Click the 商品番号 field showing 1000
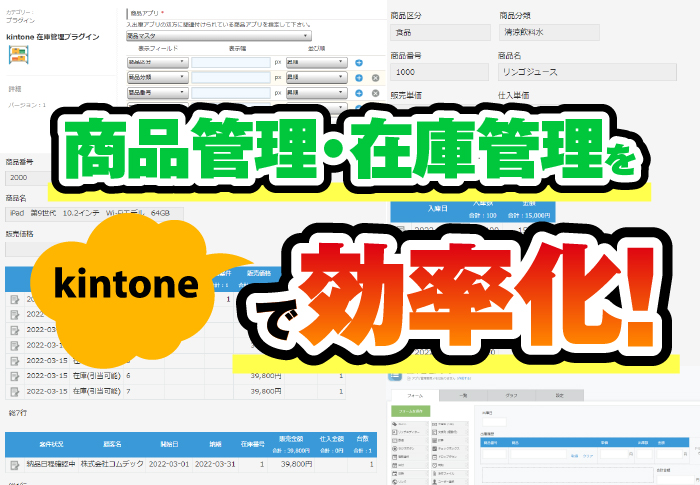 440,72
